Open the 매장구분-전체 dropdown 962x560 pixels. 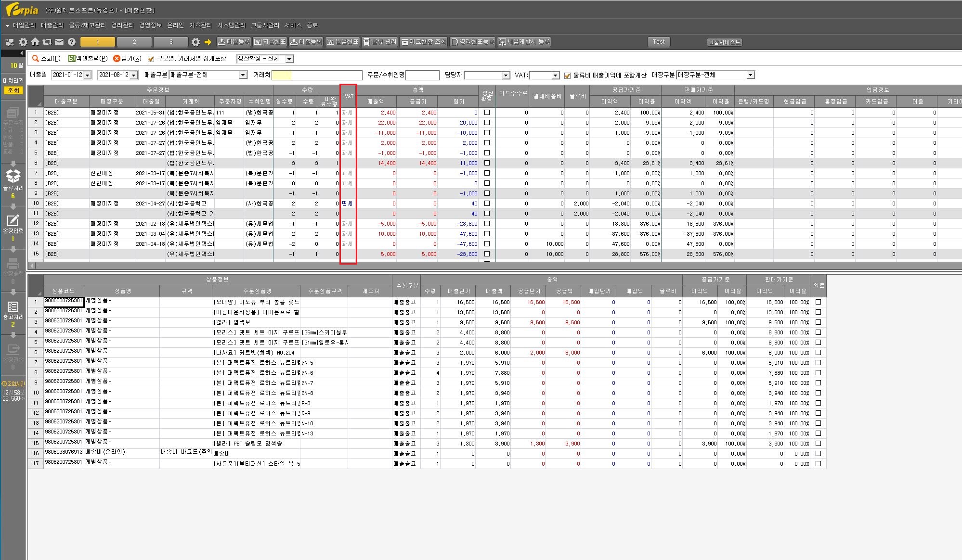click(750, 75)
